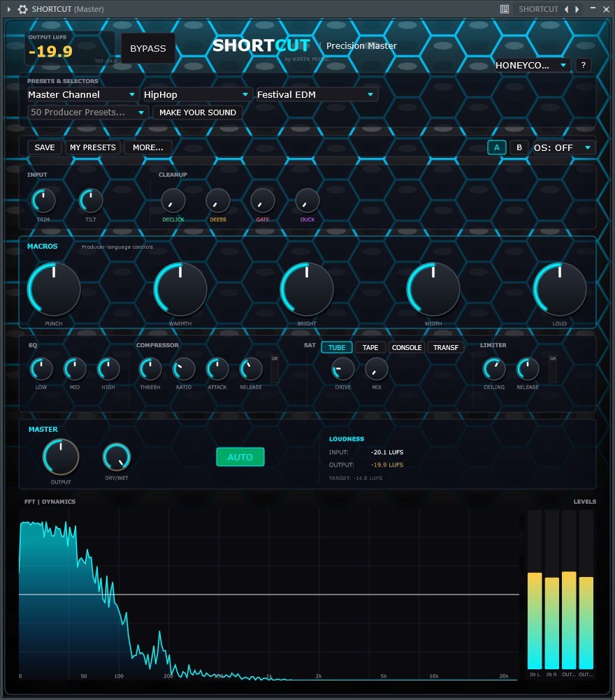Click the MORE... button

click(x=148, y=147)
